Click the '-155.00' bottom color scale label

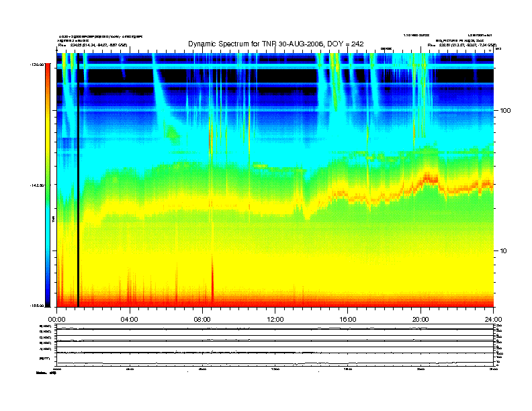(x=37, y=306)
